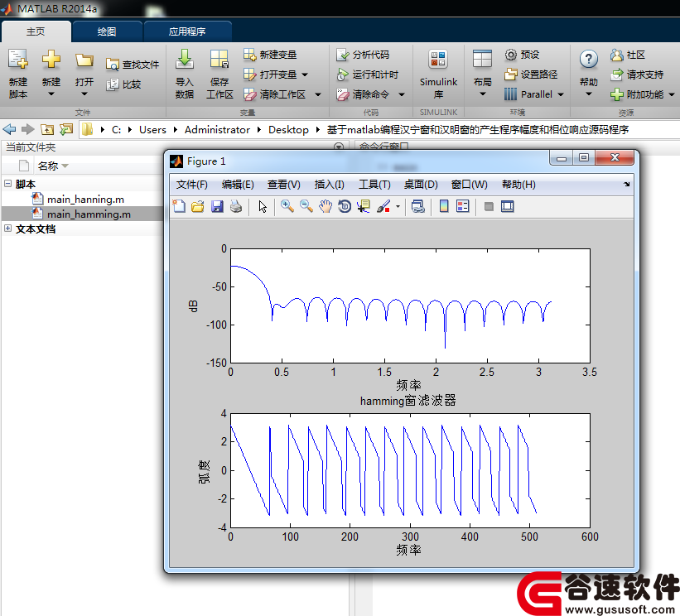
Task: Toggle the Zoom In tool
Action: pos(287,206)
